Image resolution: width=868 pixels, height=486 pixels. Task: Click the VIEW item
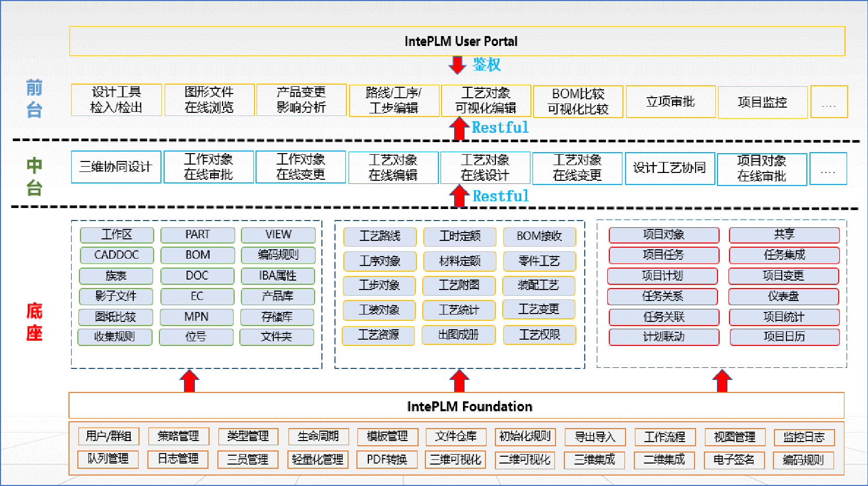point(278,235)
